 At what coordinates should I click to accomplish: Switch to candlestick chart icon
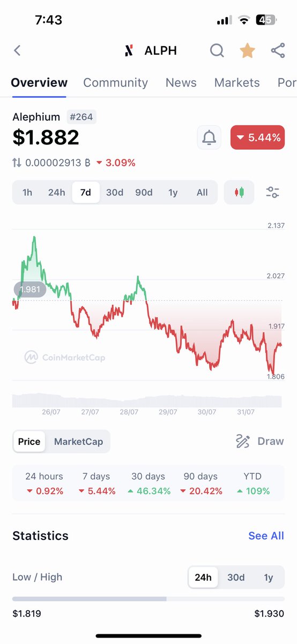point(239,192)
